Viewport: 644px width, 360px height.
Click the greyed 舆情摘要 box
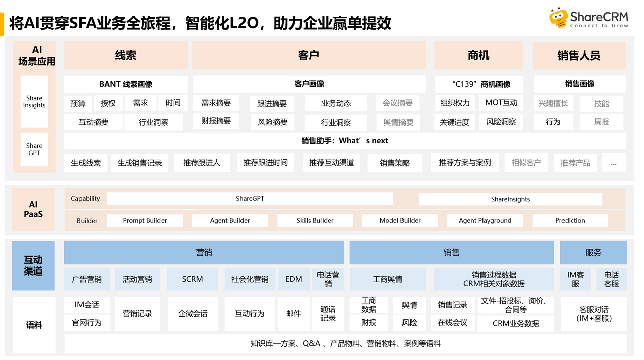[x=398, y=122]
